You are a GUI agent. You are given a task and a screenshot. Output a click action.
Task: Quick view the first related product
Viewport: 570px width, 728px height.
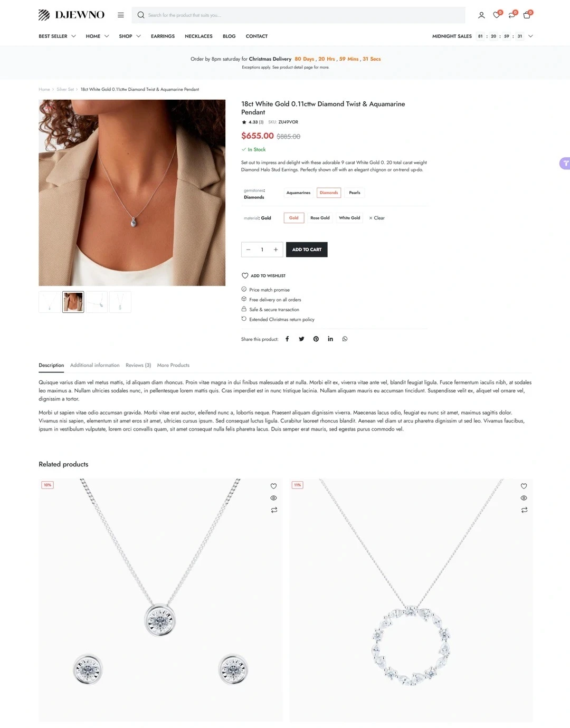273,498
